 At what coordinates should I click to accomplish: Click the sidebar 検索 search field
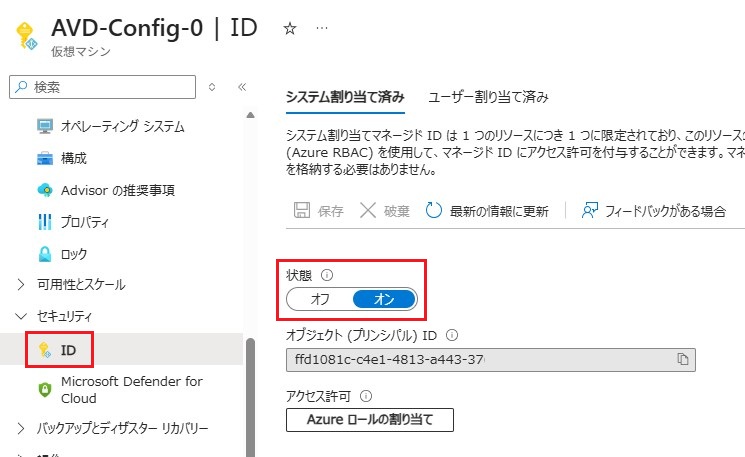[105, 87]
